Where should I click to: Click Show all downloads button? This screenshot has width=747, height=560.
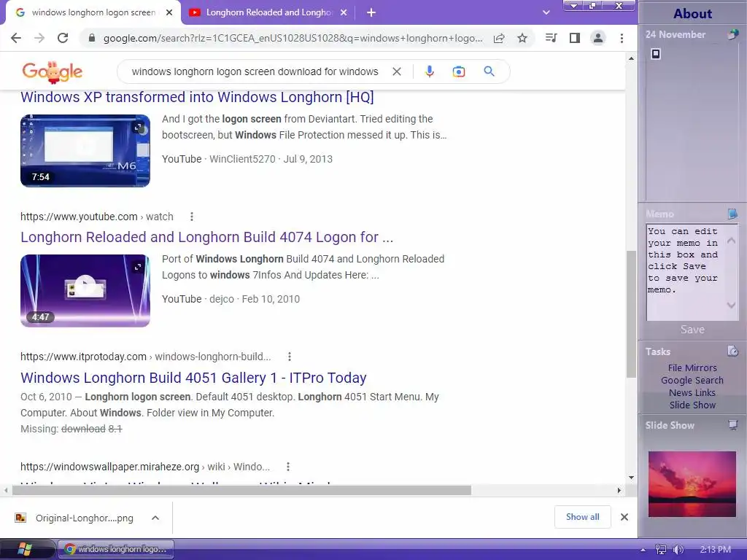point(583,517)
